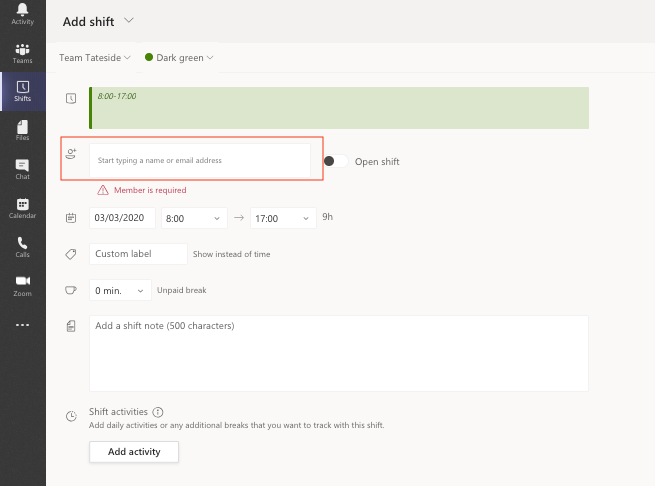
Task: Click the clock icon beside shift preview
Action: coord(71,98)
